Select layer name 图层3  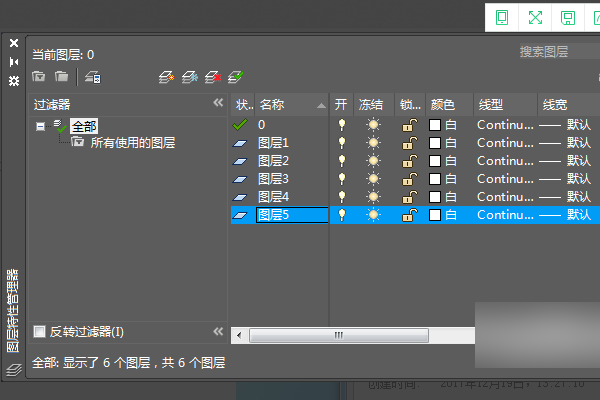click(x=273, y=179)
